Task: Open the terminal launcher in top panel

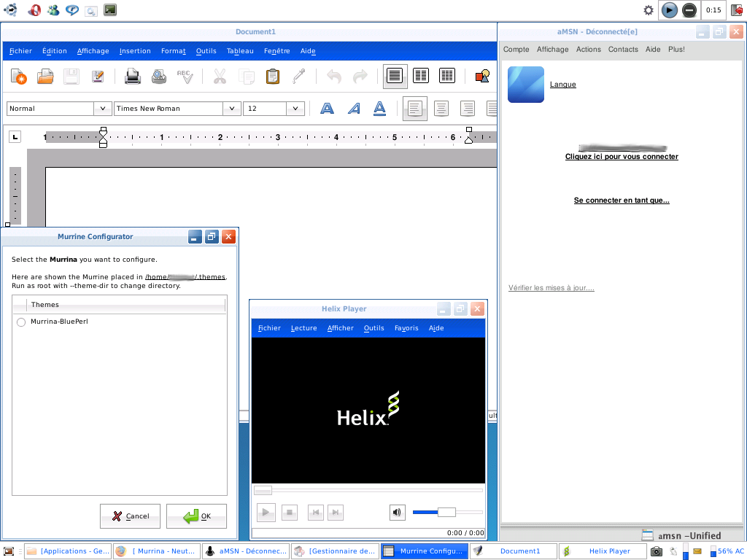Action: [x=110, y=9]
